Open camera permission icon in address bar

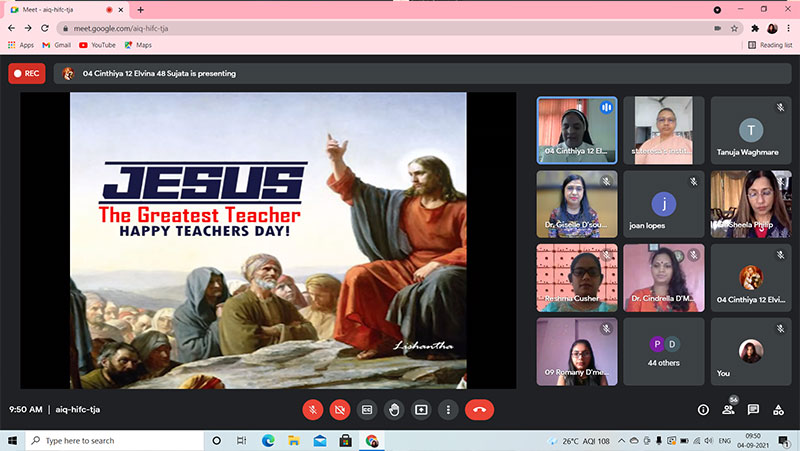pos(718,29)
